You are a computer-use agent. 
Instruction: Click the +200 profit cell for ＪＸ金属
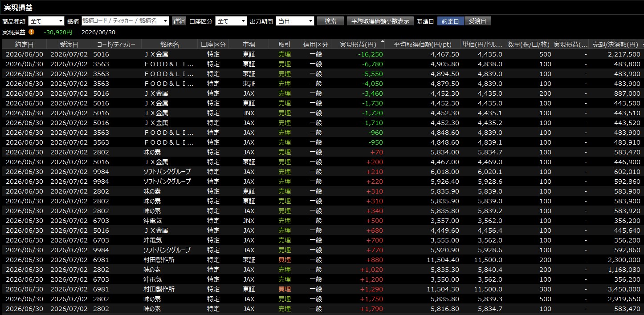tap(375, 162)
